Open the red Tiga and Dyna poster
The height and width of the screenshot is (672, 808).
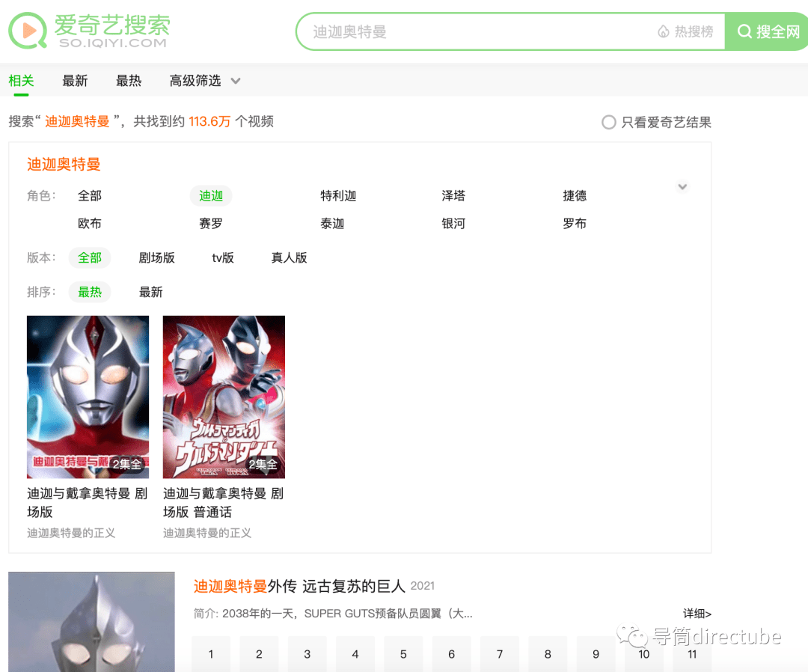224,397
